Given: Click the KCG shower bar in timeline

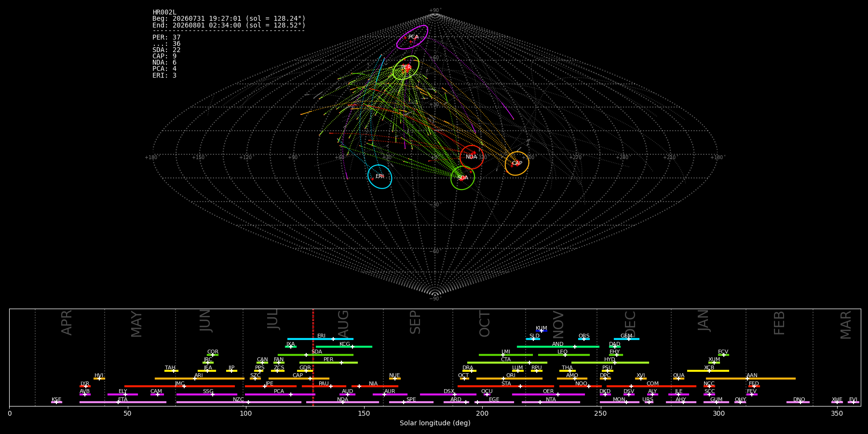Looking at the screenshot, I should pos(344,347).
